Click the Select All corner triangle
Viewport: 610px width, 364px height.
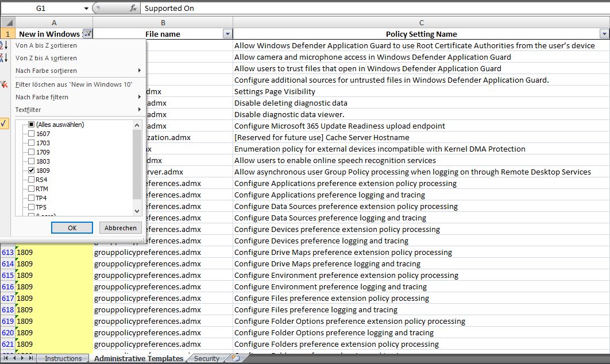point(8,22)
